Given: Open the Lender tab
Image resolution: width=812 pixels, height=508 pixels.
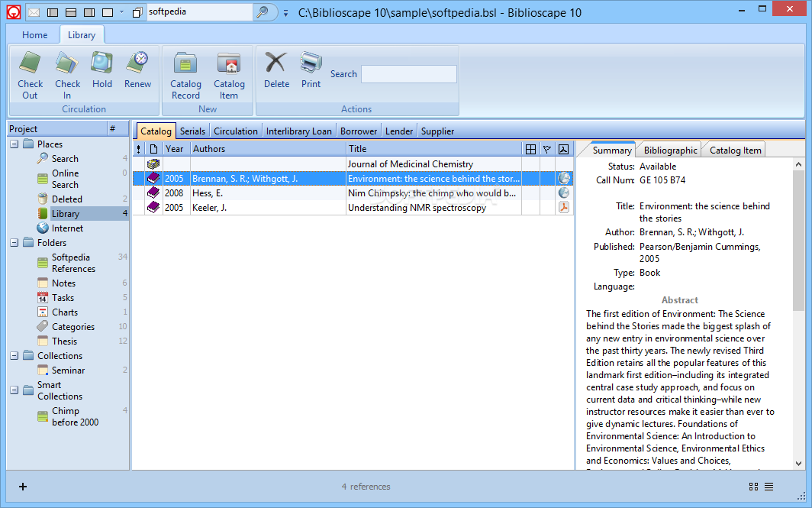Looking at the screenshot, I should click(x=398, y=131).
